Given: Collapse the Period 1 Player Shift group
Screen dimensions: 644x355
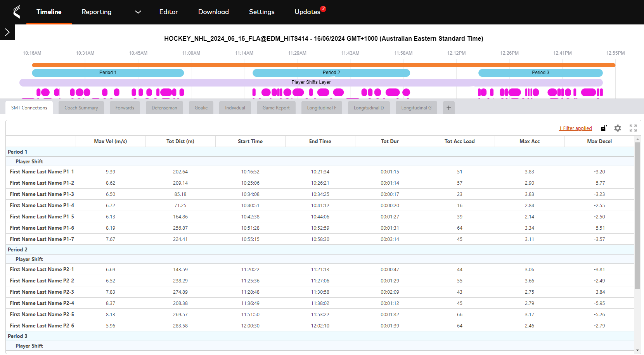Looking at the screenshot, I should (29, 161).
